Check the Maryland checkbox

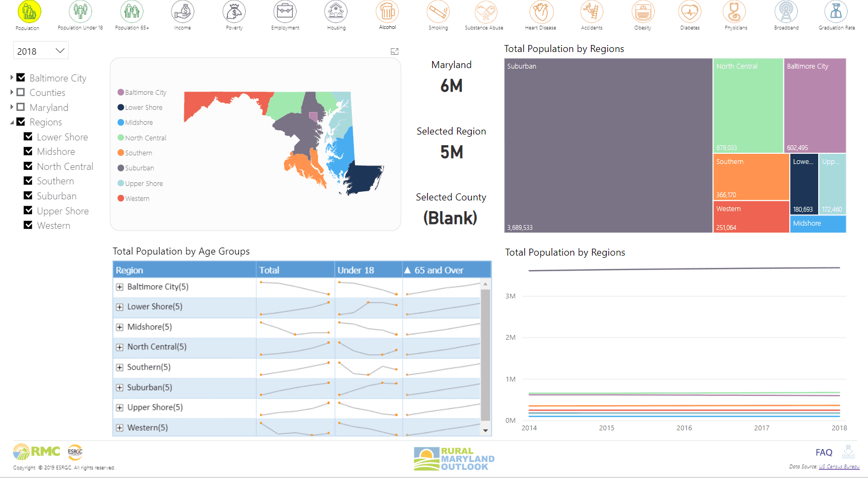click(x=21, y=107)
